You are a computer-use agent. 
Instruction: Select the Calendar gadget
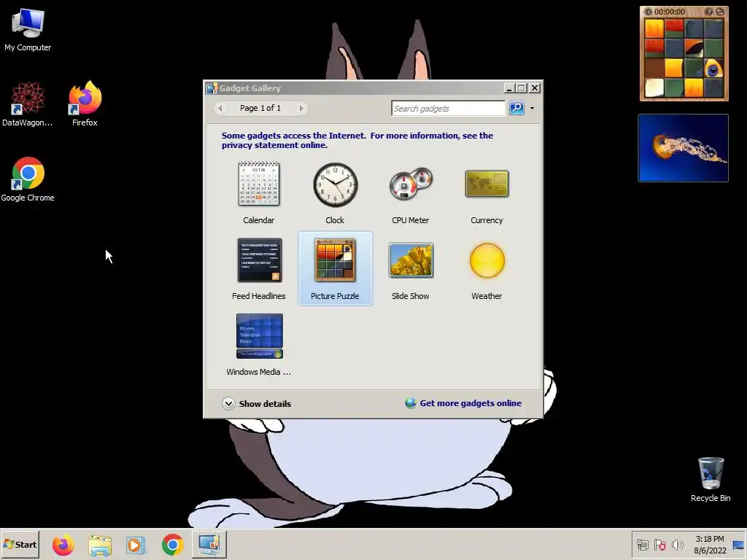click(259, 192)
